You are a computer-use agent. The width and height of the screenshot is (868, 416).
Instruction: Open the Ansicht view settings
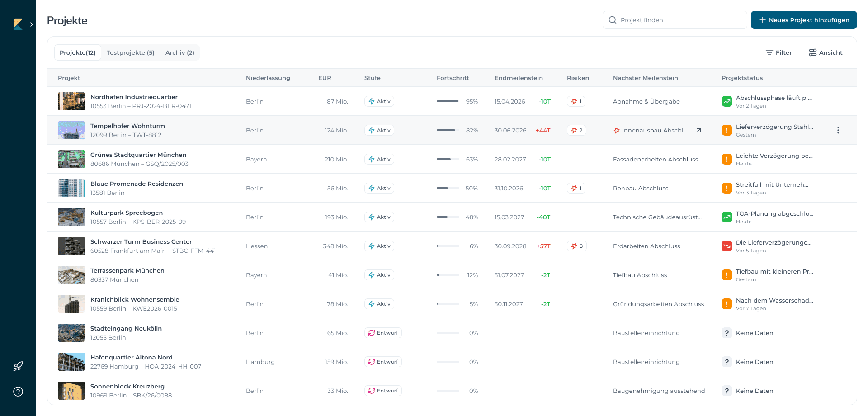coord(826,52)
